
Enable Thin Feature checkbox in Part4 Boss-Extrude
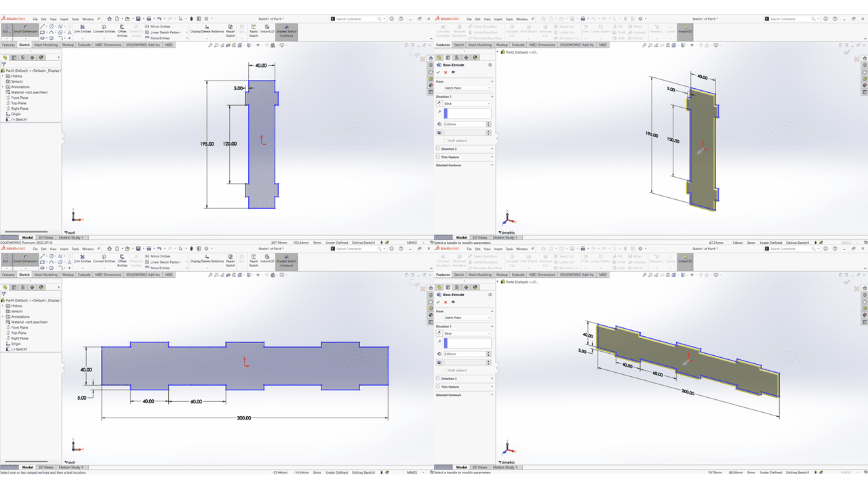point(438,386)
